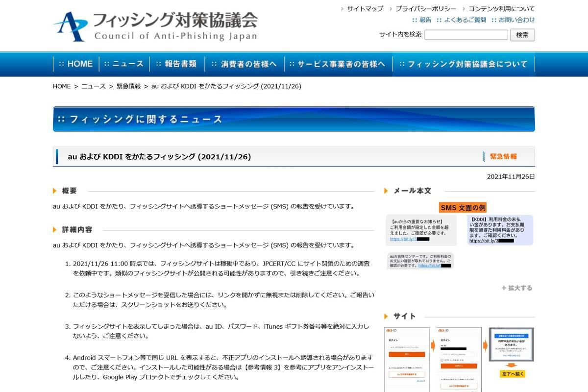This screenshot has height=392, width=588.
Task: Click the 検索 button
Action: point(522,35)
